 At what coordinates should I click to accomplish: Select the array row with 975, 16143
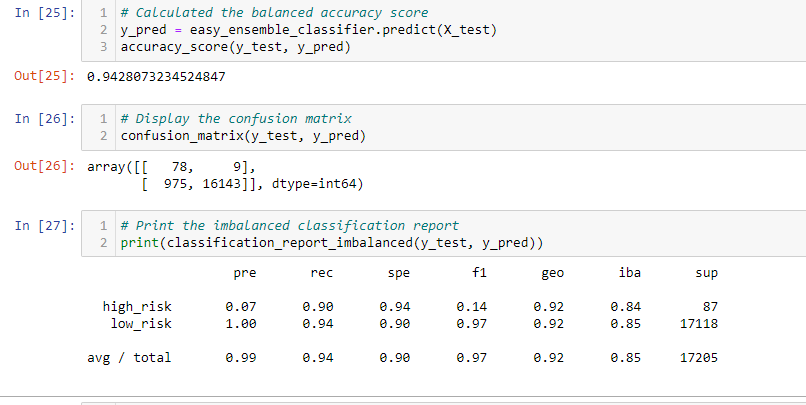pos(252,184)
